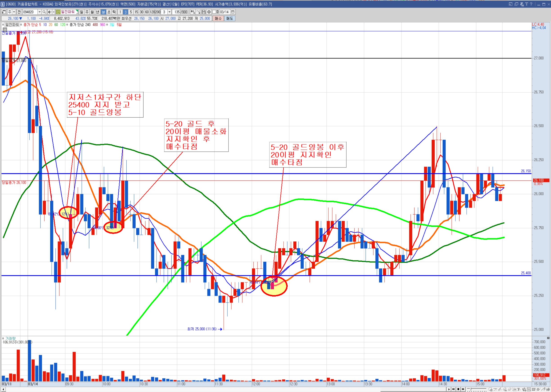
Task: Toggle the 거래량 volume legend marker
Action: click(3, 338)
